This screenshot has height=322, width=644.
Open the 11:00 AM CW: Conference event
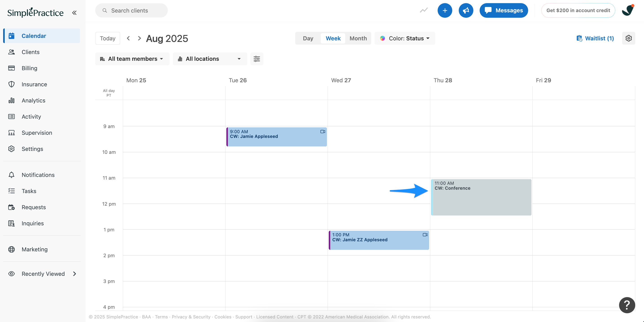481,197
